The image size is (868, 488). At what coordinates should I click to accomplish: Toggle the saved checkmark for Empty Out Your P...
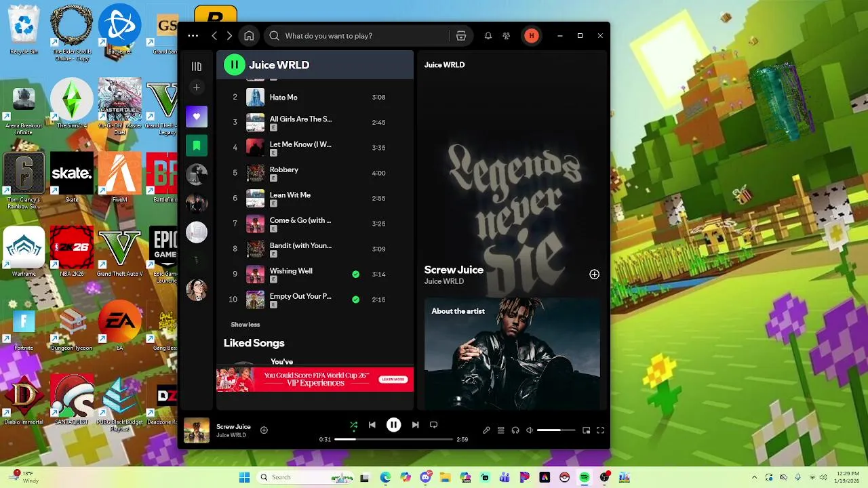355,300
